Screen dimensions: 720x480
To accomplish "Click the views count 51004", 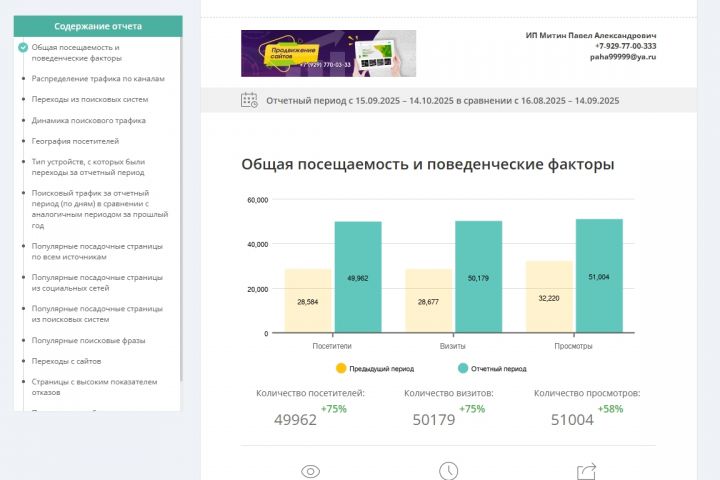I will tap(572, 420).
